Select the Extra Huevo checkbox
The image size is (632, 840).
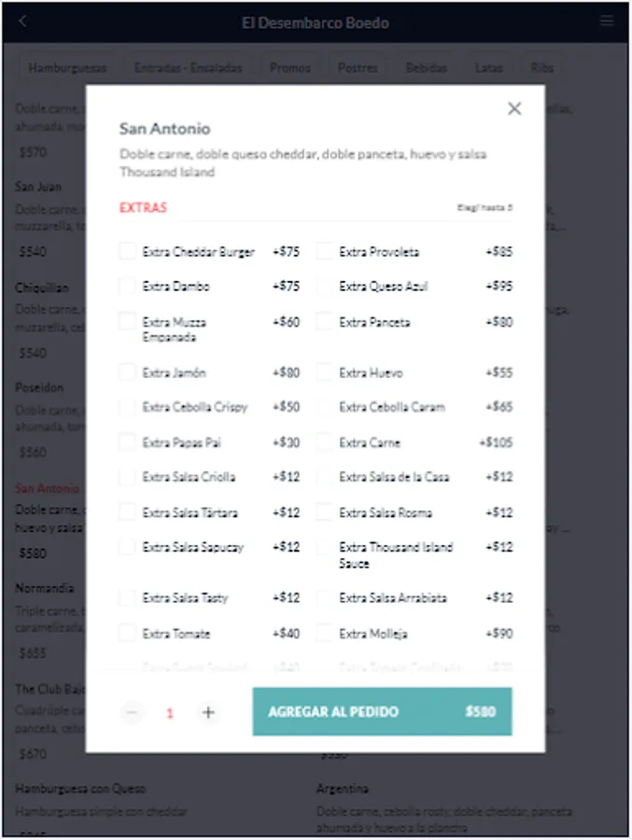324,372
